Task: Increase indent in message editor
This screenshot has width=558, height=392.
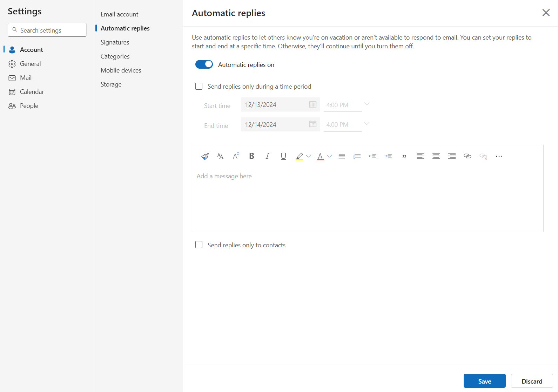Action: [x=388, y=156]
